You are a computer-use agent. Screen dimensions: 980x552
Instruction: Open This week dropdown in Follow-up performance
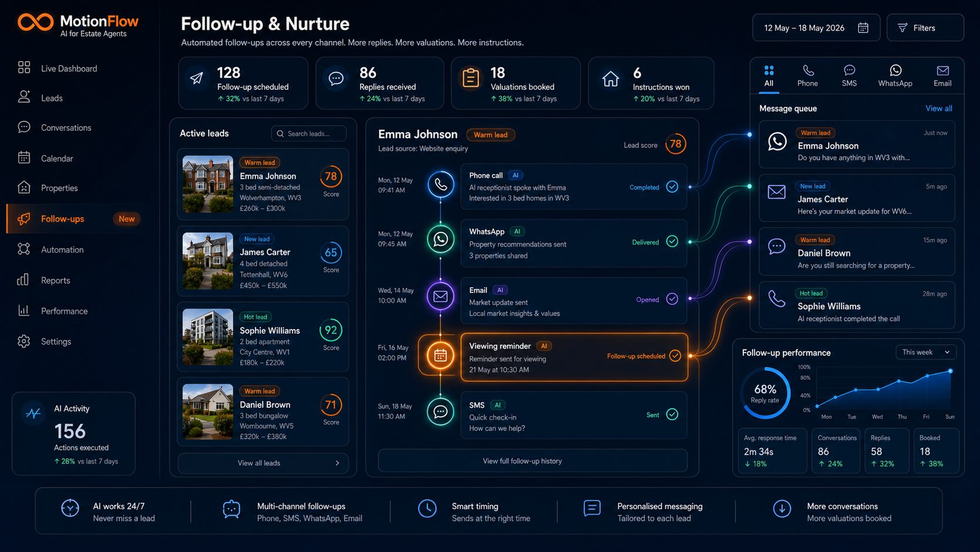click(x=926, y=352)
